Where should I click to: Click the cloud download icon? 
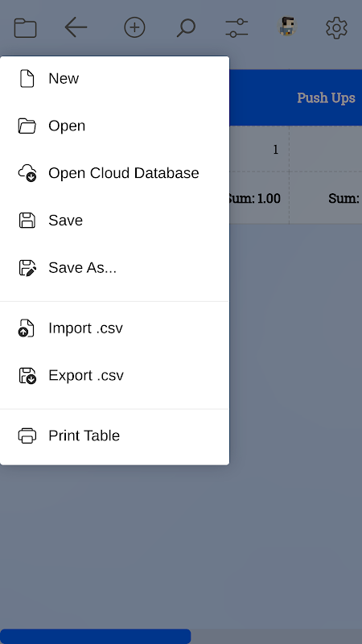(x=27, y=173)
